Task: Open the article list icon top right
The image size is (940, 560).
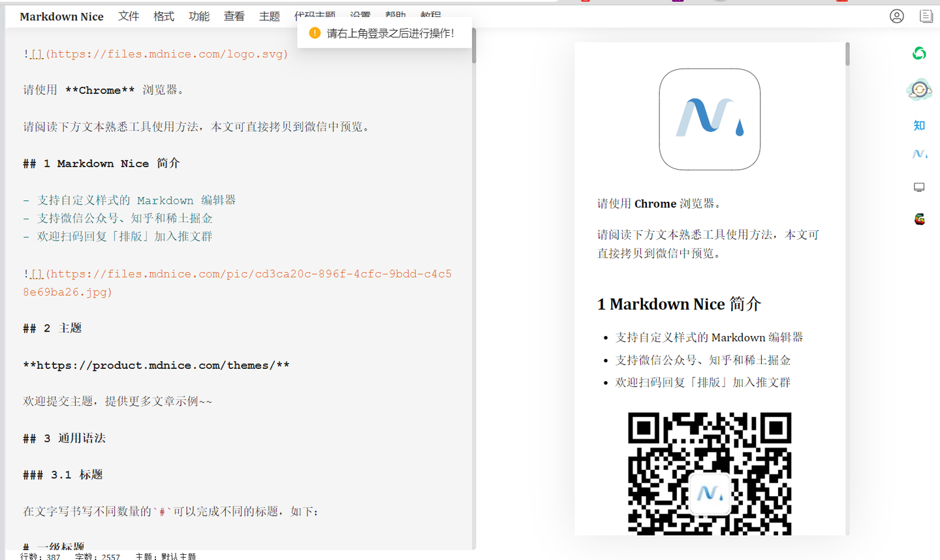Action: tap(926, 16)
